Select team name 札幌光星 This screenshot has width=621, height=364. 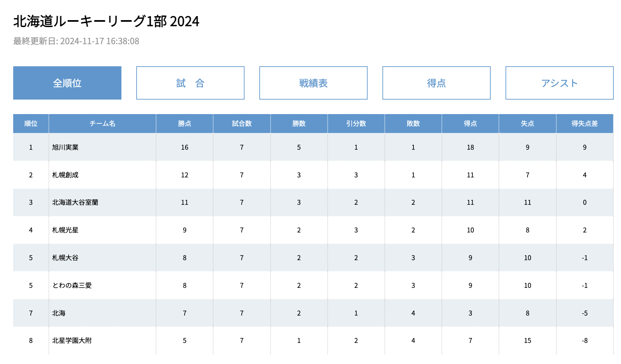click(x=65, y=230)
